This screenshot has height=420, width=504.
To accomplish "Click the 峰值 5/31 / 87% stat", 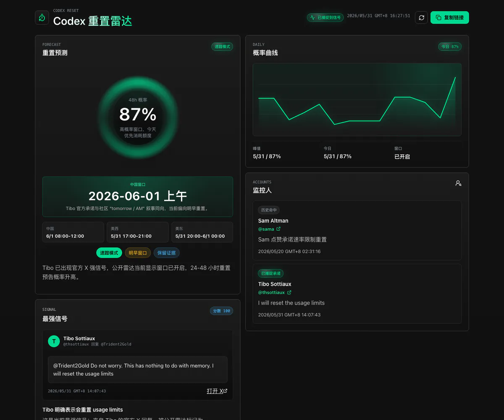I will pyautogui.click(x=267, y=153).
